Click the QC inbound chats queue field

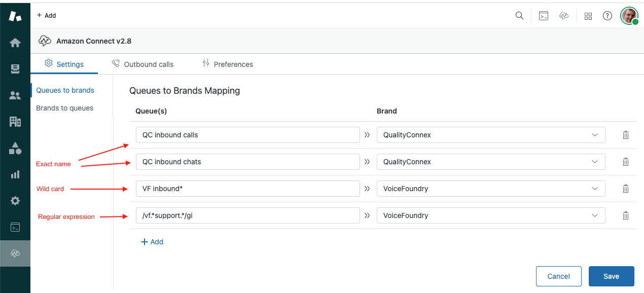247,162
